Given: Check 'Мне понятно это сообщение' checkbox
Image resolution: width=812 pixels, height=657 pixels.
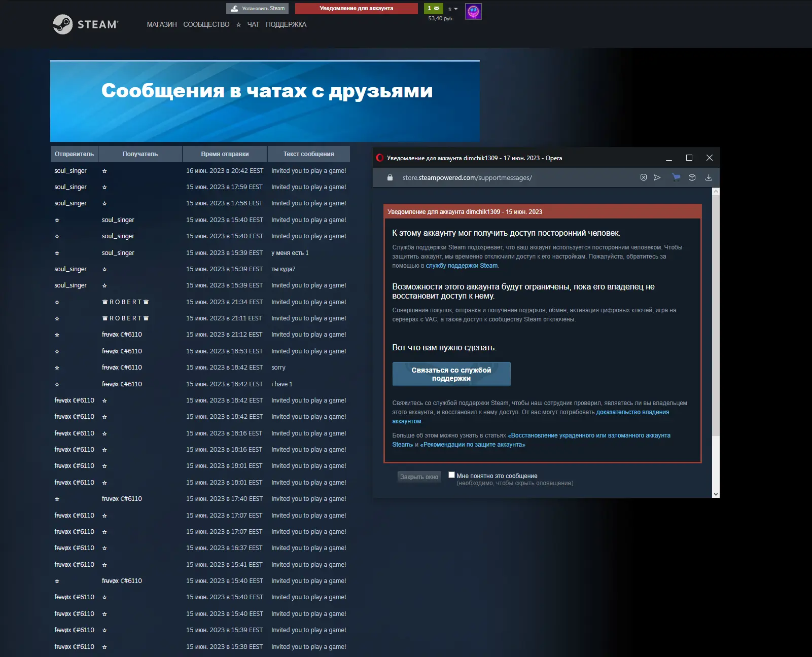Looking at the screenshot, I should [x=451, y=475].
